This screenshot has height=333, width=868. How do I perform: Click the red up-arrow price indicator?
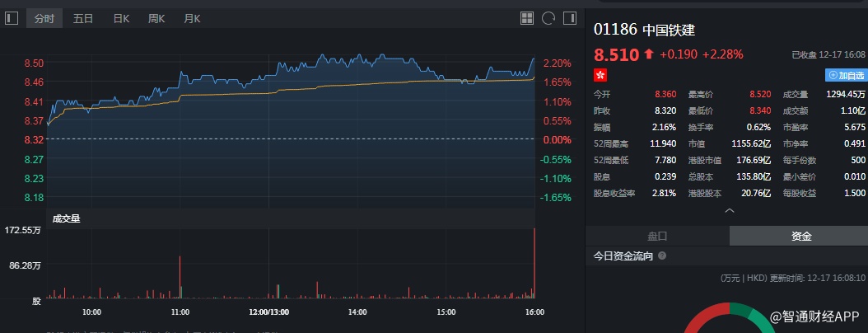[649, 54]
